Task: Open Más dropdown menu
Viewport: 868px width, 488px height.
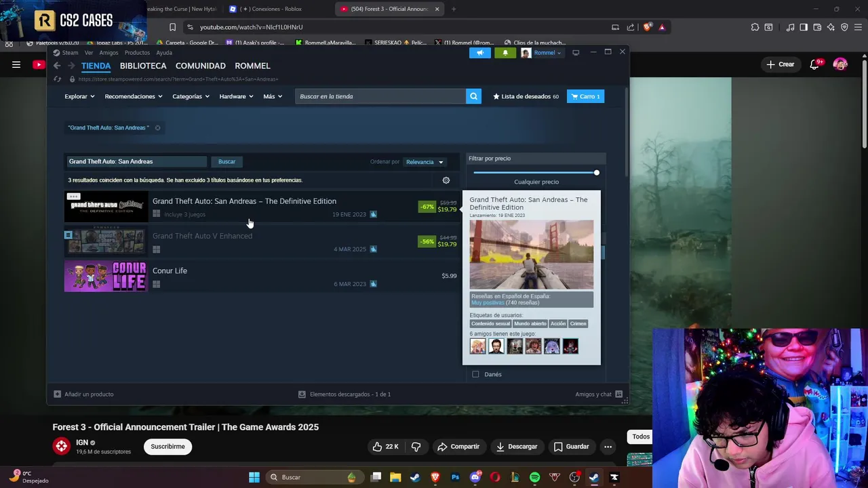Action: point(273,96)
